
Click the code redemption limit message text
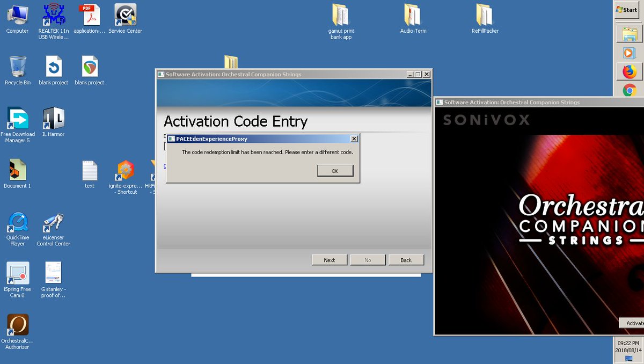coord(267,152)
